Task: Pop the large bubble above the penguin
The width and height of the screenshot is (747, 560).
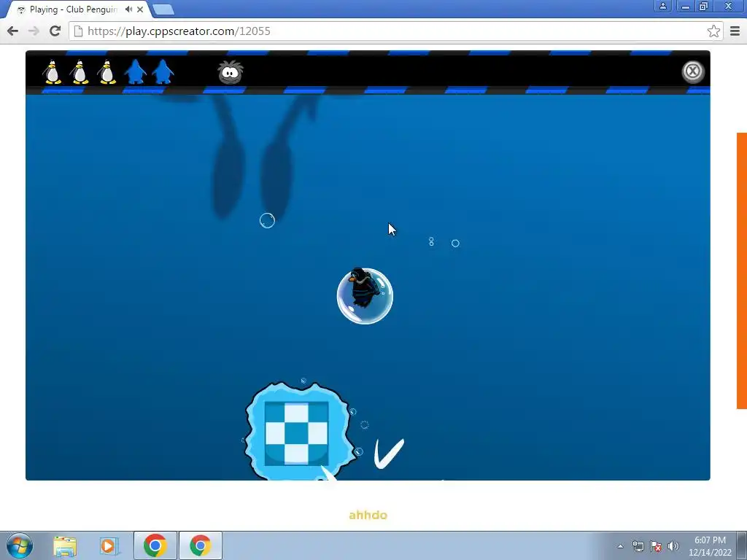Action: tap(267, 220)
